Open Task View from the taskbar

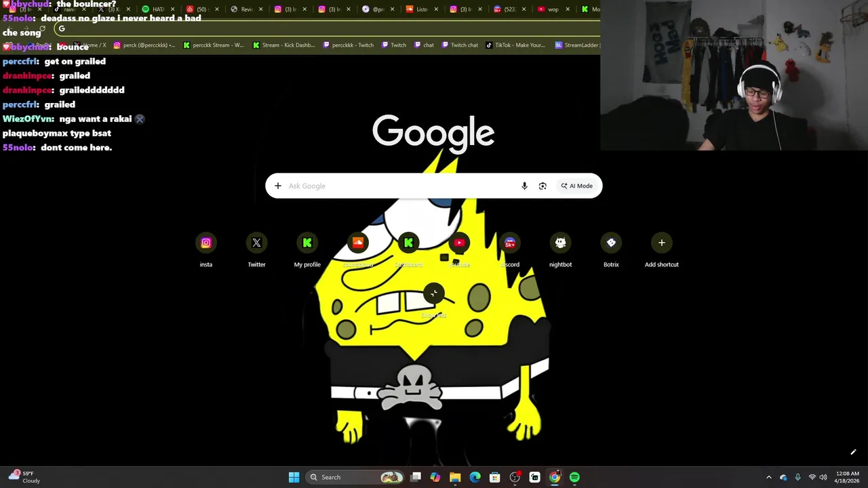click(416, 477)
